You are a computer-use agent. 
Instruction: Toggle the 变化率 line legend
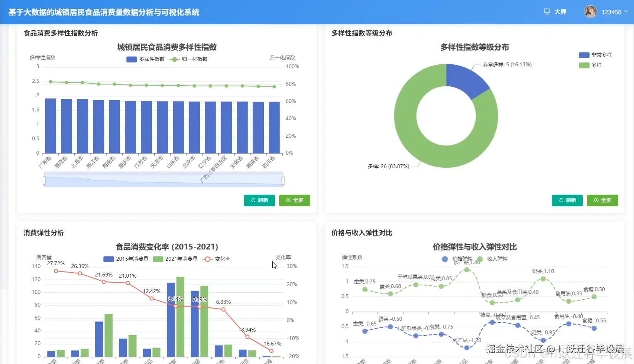coord(217,259)
